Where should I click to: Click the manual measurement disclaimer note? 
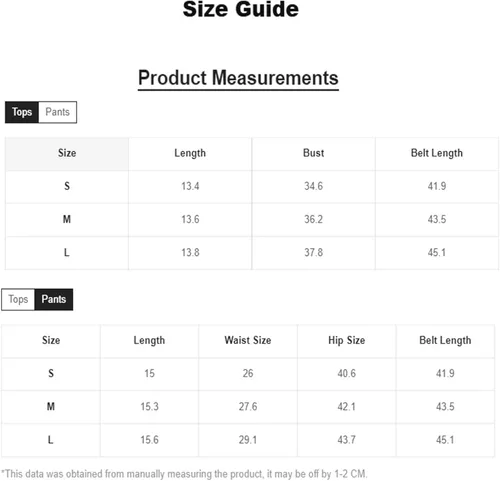coord(184,474)
